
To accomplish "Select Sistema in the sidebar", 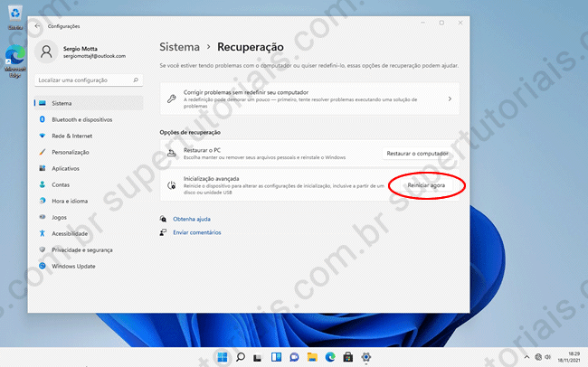I will tap(62, 103).
